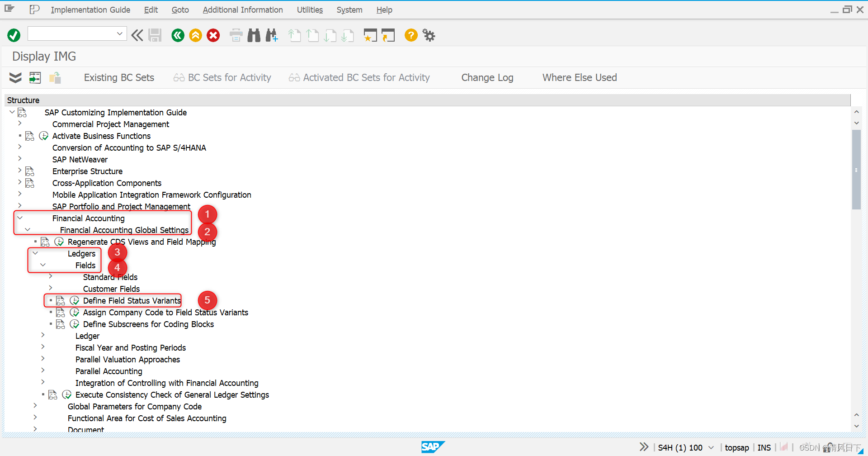The height and width of the screenshot is (456, 868).
Task: Open the Edit menu
Action: click(x=151, y=9)
